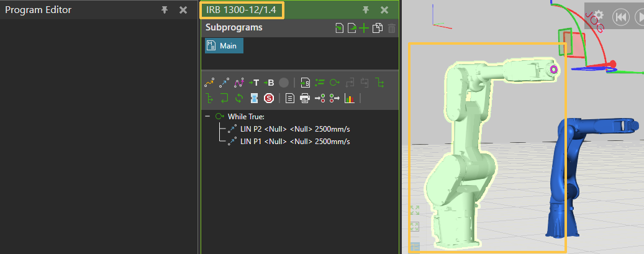
Task: Add a While loop statement icon
Action: (334, 83)
